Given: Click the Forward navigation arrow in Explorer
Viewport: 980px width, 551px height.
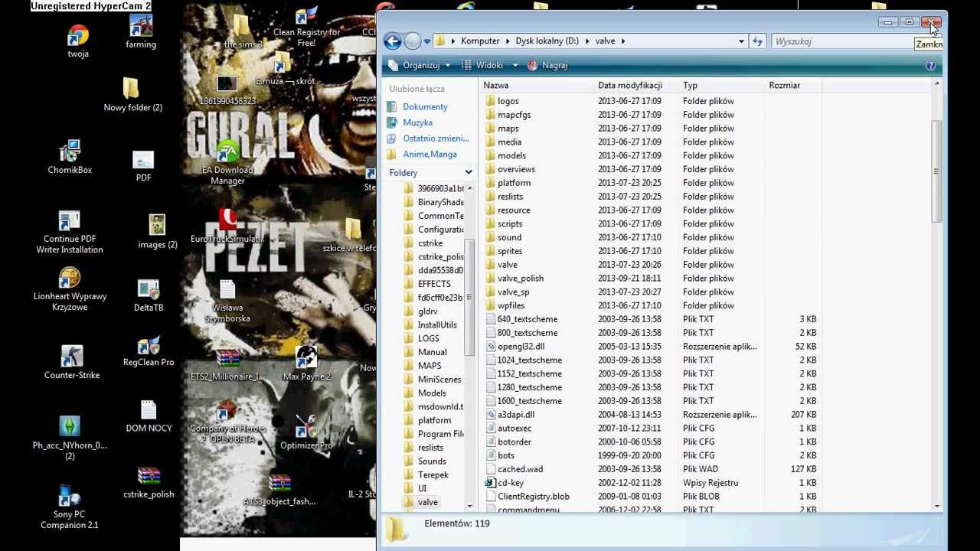Looking at the screenshot, I should (413, 41).
